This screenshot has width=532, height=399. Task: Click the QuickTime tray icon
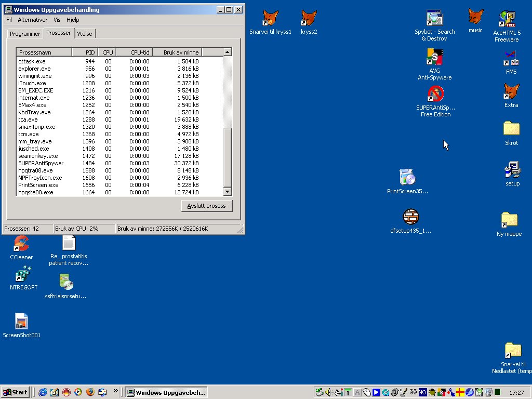pos(386,392)
